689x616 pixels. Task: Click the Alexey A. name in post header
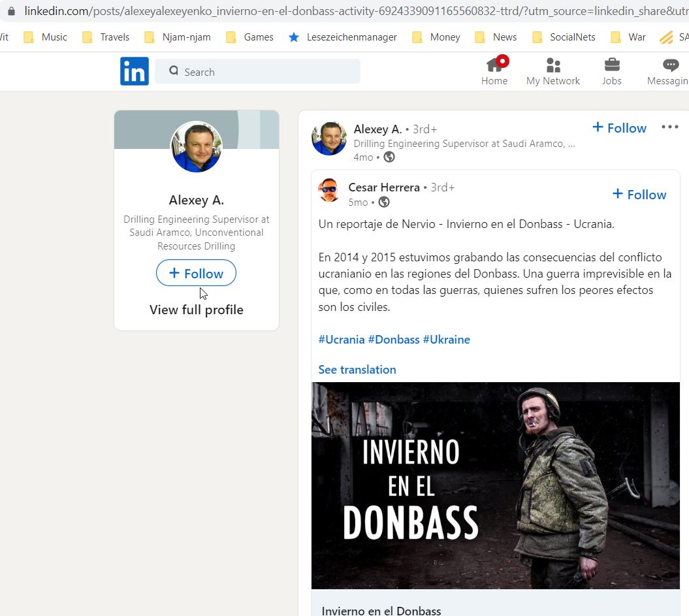tap(378, 129)
